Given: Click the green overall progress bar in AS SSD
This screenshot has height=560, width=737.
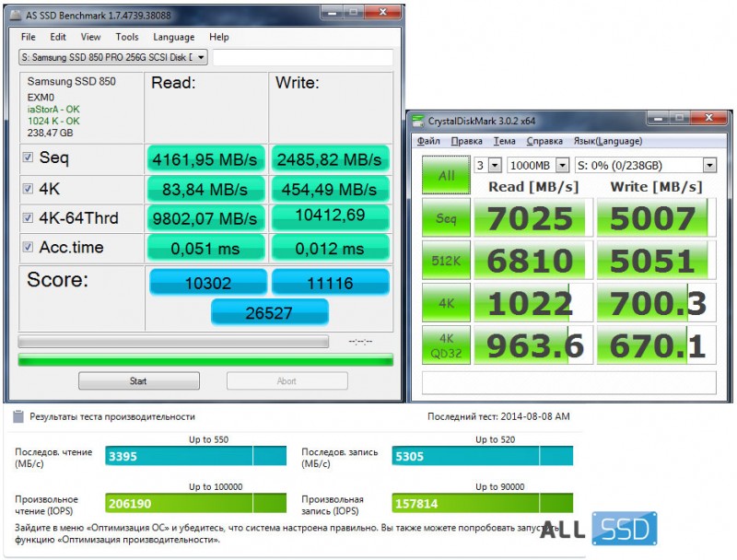Looking at the screenshot, I should pos(205,360).
